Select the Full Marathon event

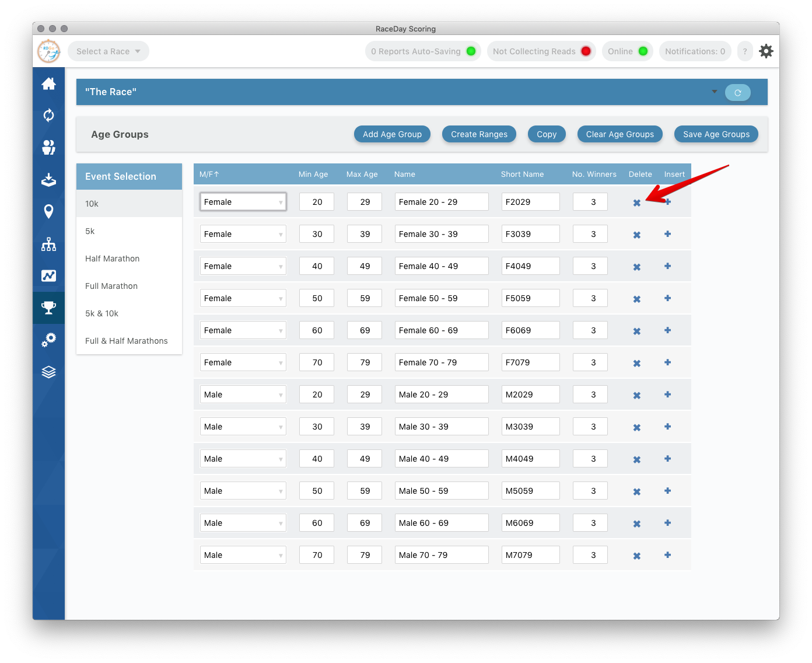point(129,286)
